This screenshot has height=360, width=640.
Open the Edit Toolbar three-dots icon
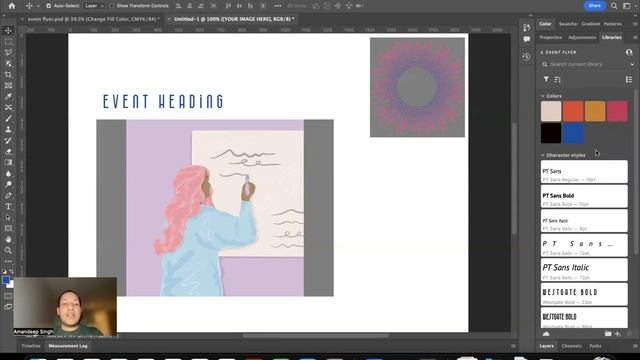point(8,261)
